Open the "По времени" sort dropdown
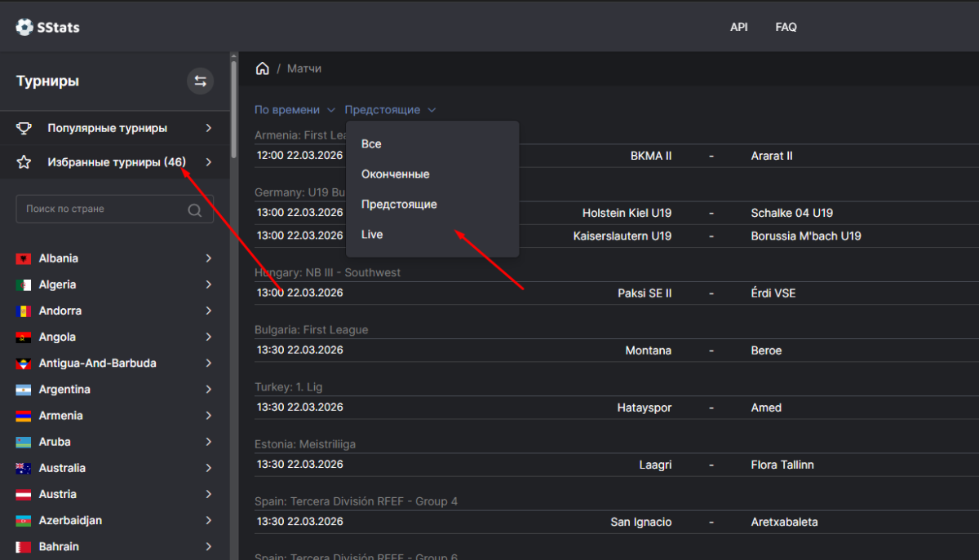This screenshot has width=979, height=560. (295, 109)
